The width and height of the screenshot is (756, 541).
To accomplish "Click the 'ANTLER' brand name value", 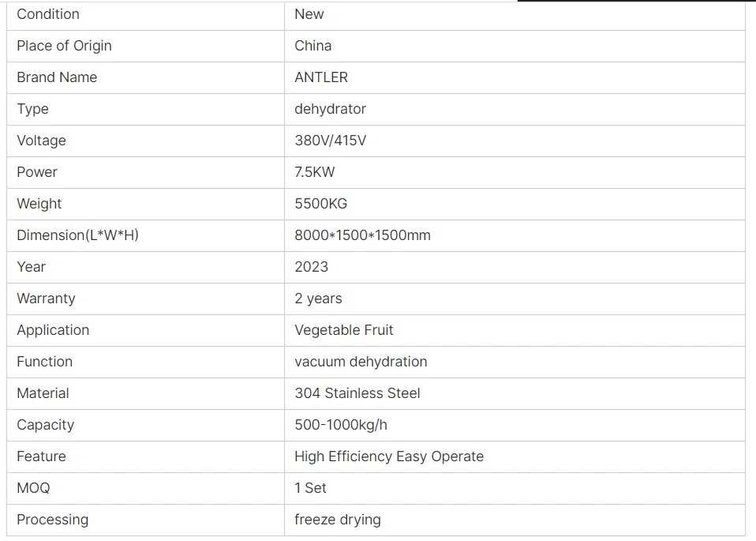I will 321,77.
